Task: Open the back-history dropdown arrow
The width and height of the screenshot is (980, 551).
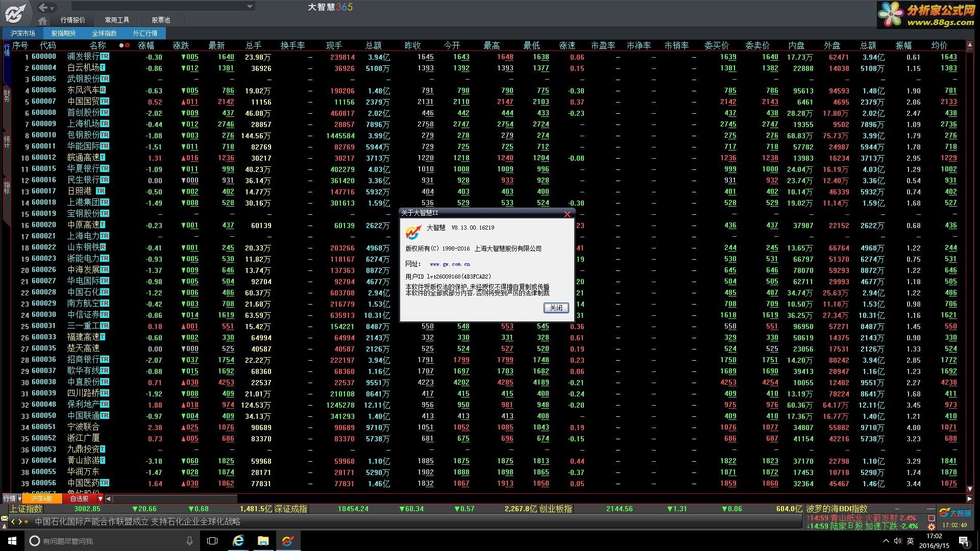Action: coord(53,8)
